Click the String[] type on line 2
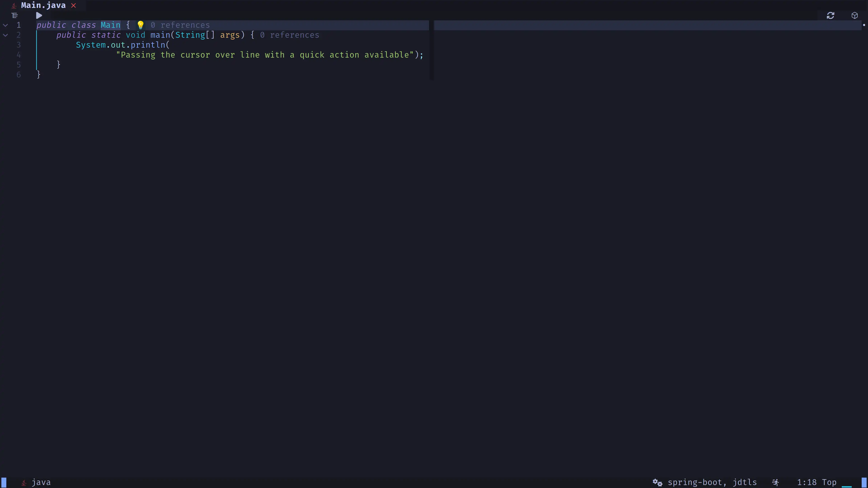 click(x=195, y=35)
